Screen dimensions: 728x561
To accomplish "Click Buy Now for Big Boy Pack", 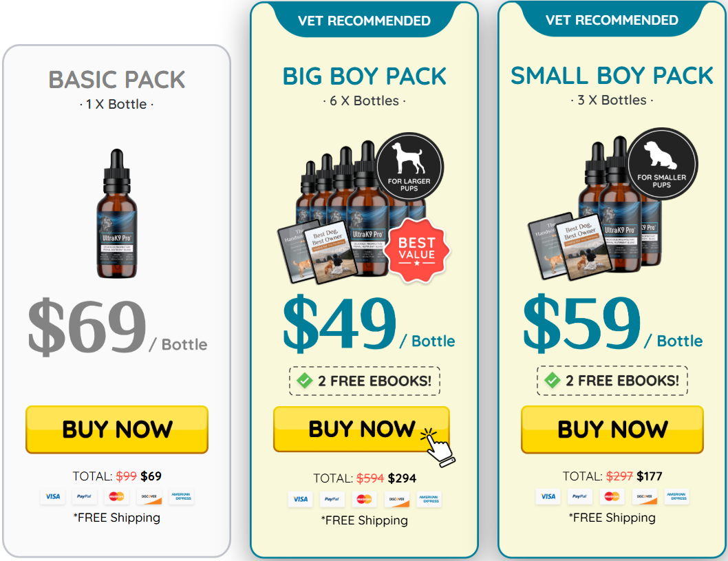I will pos(362,429).
